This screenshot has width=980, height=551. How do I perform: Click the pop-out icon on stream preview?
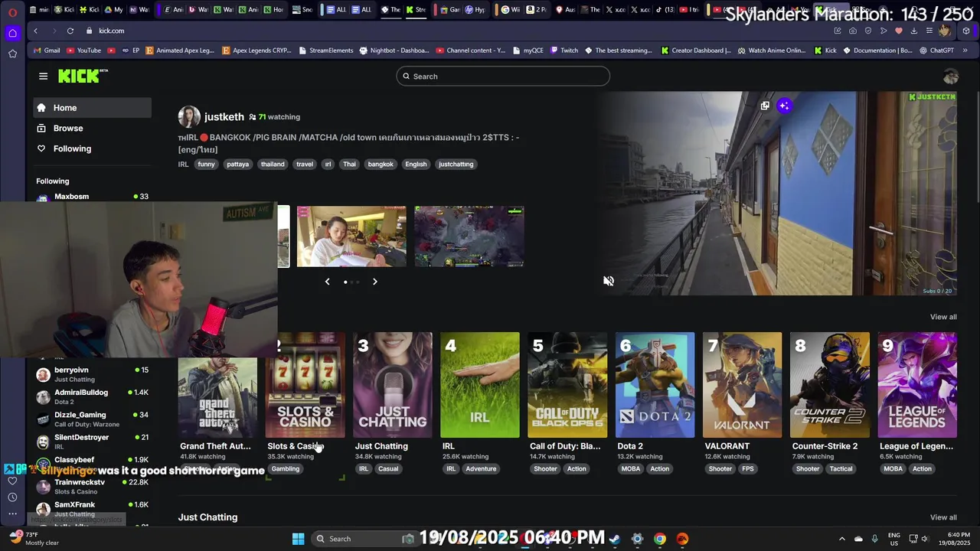click(765, 106)
